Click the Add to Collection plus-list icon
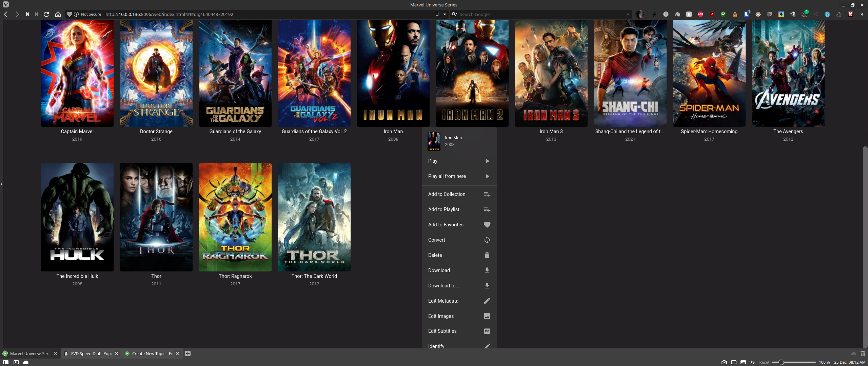Screen dimensions: 868x366 (x=487, y=194)
